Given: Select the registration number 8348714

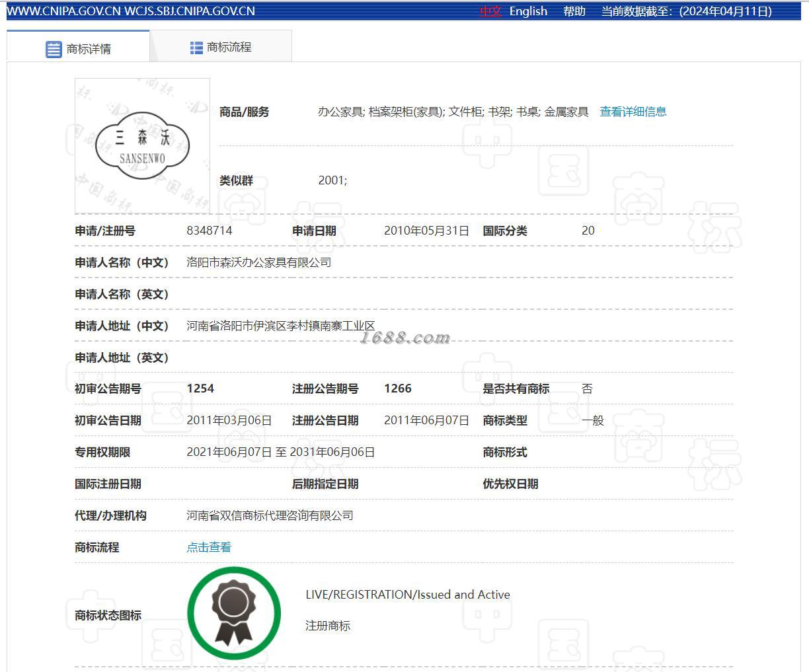Looking at the screenshot, I should pos(210,231).
